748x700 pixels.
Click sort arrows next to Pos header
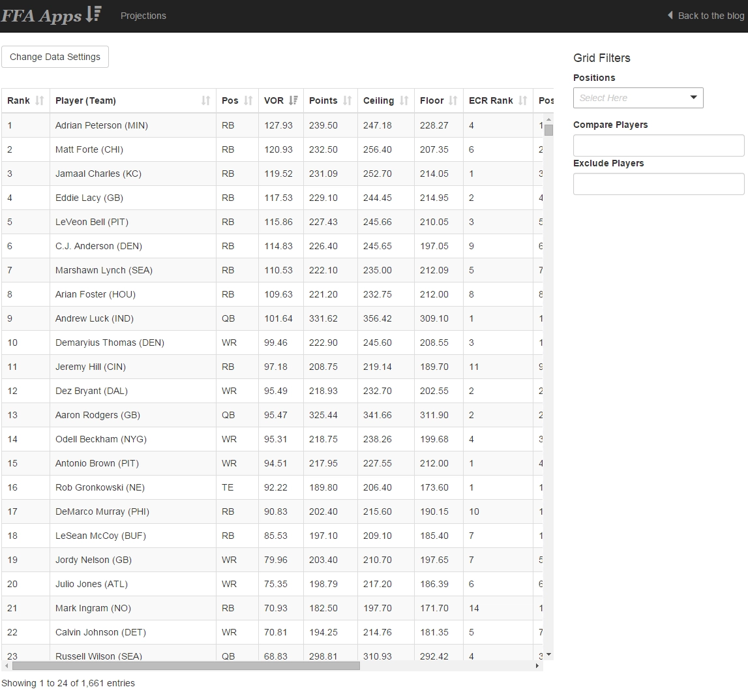[248, 100]
